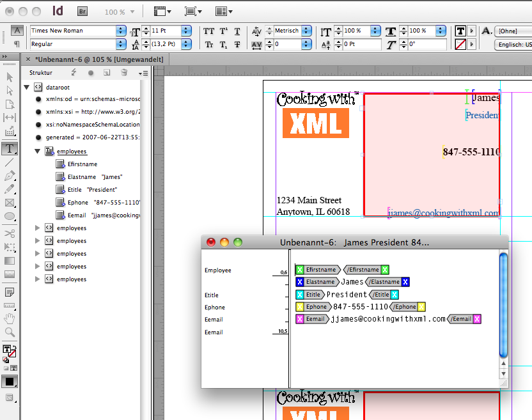This screenshot has height=420, width=532.
Task: Toggle All Caps formatting
Action: pos(208,31)
